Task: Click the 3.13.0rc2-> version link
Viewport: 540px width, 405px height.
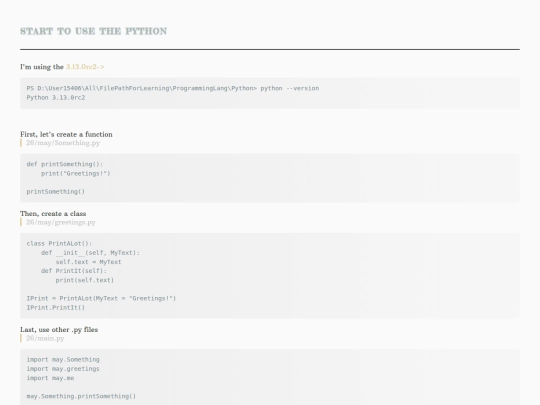Action: pos(85,67)
